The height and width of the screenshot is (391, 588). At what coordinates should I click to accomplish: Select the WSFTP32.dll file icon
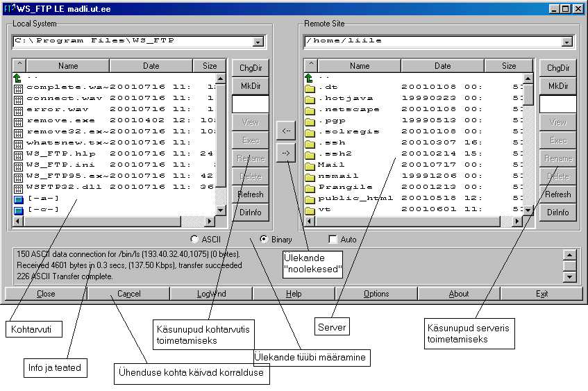tap(18, 189)
